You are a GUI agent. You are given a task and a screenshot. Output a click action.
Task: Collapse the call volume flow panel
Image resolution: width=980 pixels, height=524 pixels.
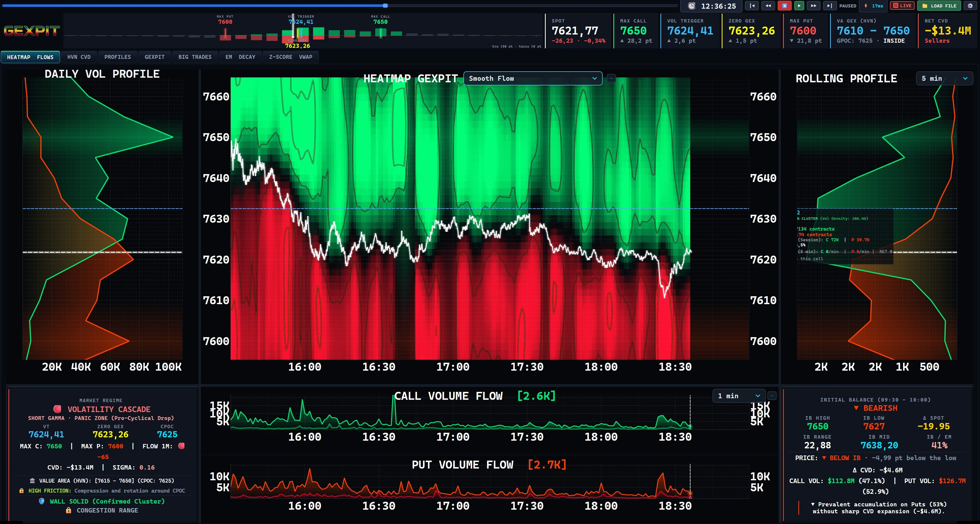pyautogui.click(x=772, y=396)
